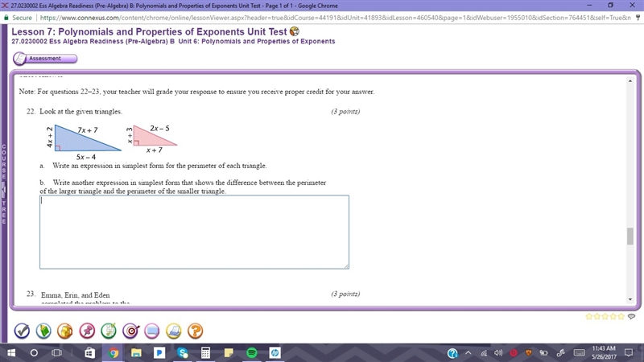Open the green checklist icon
The width and height of the screenshot is (644, 362).
pyautogui.click(x=109, y=331)
